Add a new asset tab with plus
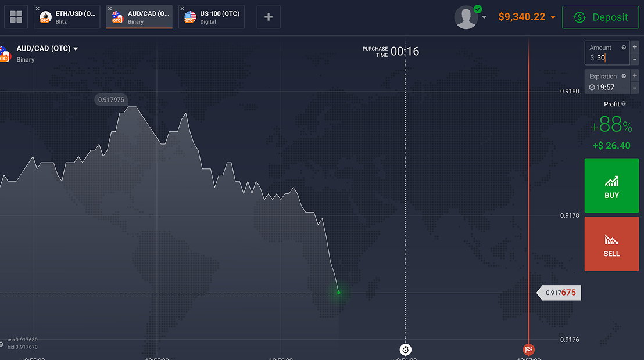 point(269,17)
